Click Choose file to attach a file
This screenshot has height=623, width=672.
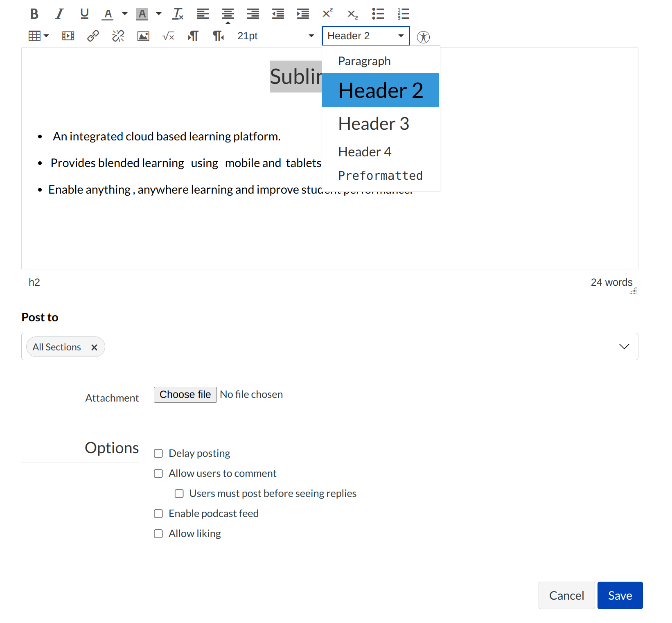click(185, 394)
